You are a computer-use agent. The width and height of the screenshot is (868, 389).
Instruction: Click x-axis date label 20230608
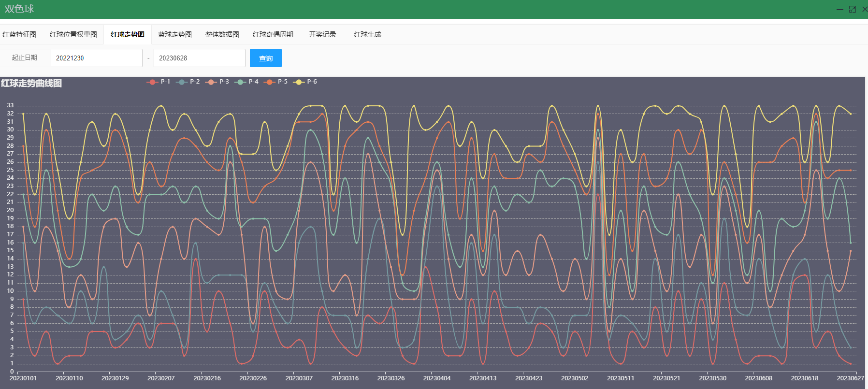[758, 378]
